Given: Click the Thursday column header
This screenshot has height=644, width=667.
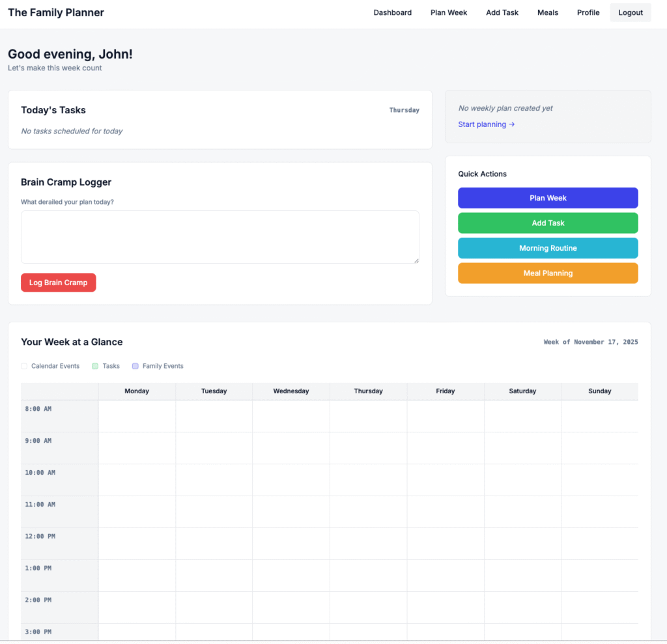Looking at the screenshot, I should (x=369, y=391).
